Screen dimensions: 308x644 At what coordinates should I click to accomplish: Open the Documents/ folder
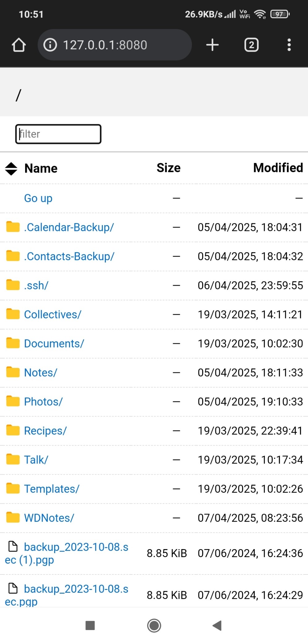pyautogui.click(x=54, y=343)
